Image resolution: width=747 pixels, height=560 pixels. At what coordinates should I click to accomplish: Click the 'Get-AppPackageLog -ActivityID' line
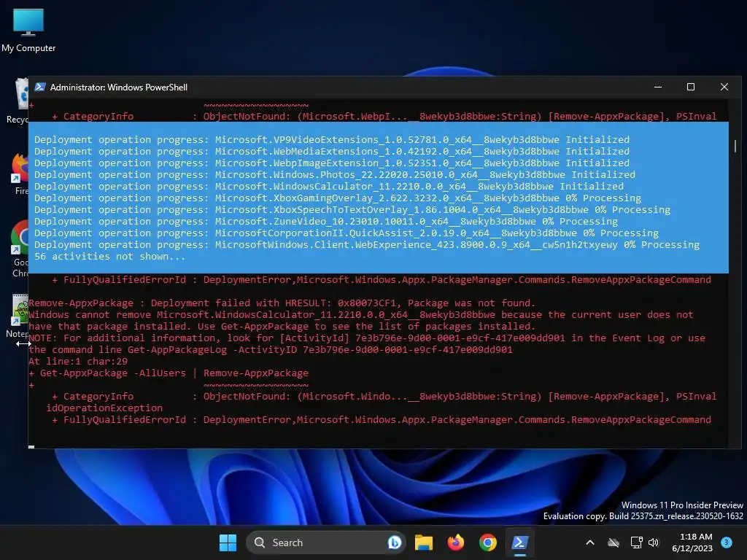[x=271, y=349]
